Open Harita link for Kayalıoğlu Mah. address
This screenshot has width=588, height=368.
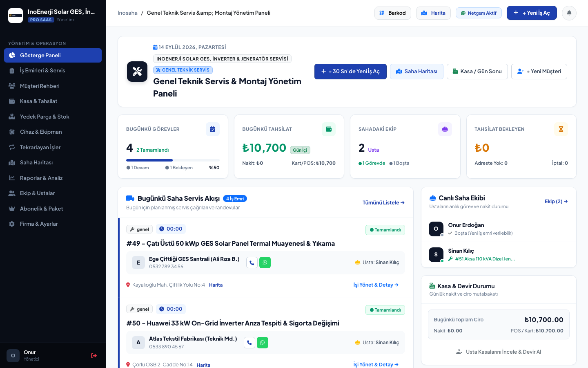pyautogui.click(x=216, y=285)
